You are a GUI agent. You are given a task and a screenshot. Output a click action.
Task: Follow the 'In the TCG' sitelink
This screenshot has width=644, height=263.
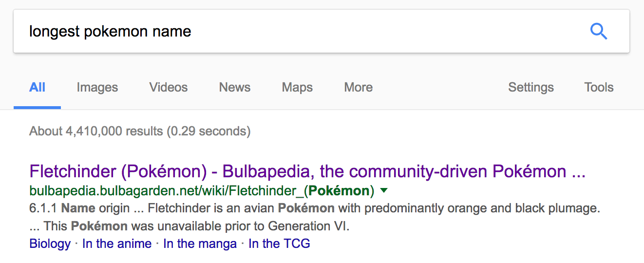coord(279,244)
